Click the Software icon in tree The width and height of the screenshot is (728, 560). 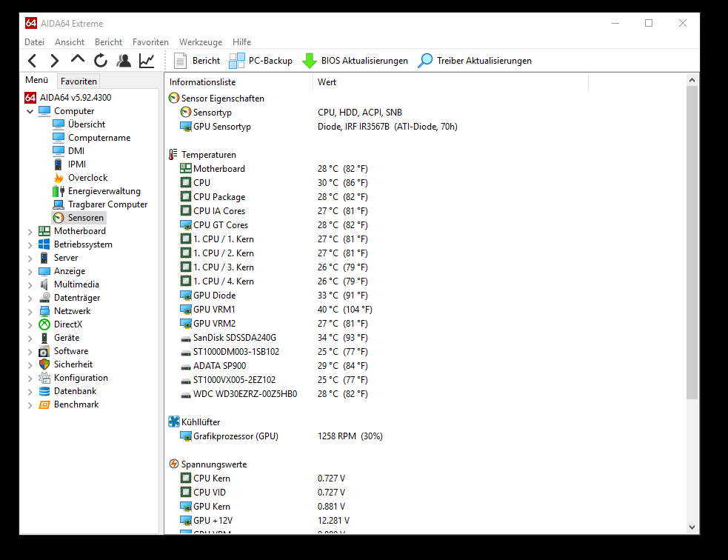coord(44,352)
